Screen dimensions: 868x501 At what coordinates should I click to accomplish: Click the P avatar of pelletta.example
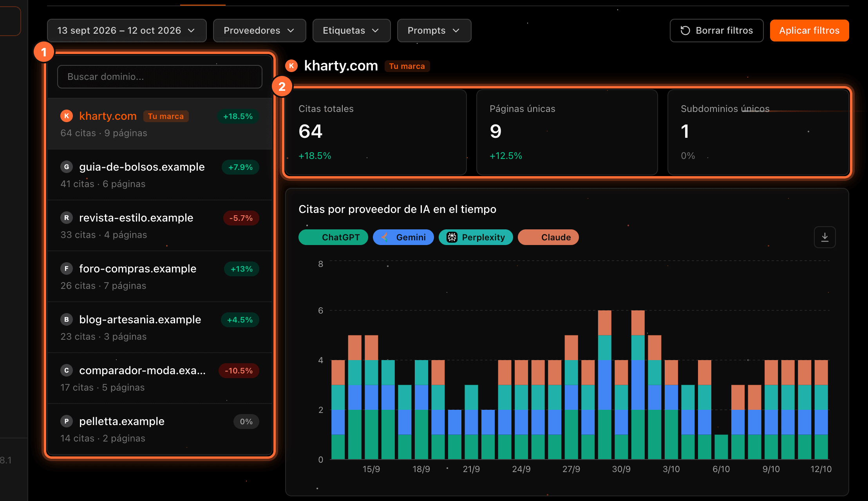67,421
